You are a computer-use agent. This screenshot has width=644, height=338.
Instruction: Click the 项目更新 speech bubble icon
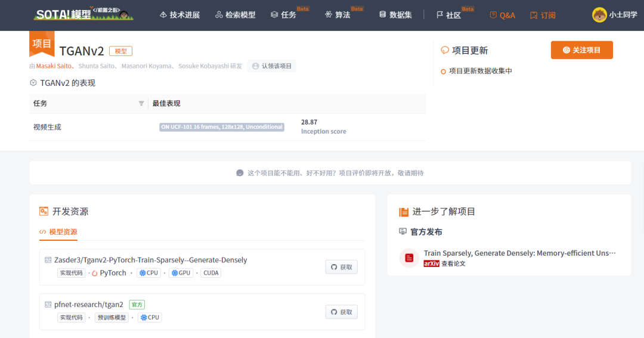pyautogui.click(x=444, y=50)
